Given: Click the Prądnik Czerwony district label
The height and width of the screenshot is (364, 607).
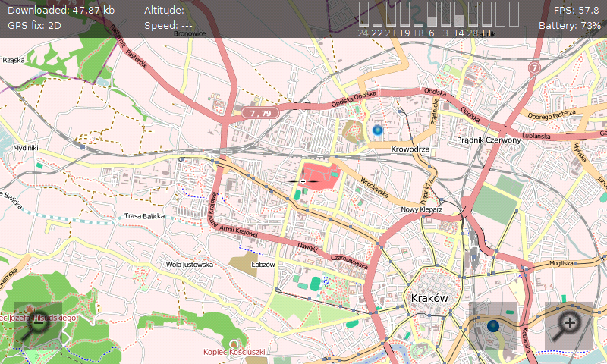Looking at the screenshot, I should [x=489, y=140].
